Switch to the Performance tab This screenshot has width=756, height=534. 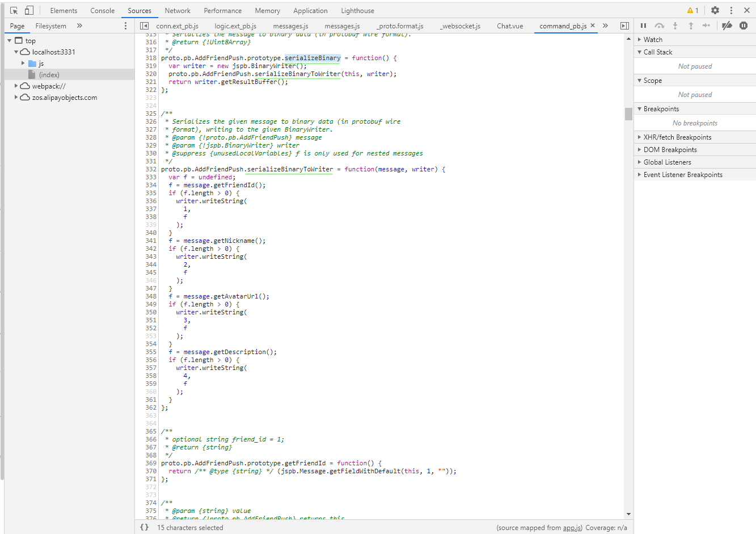click(222, 11)
